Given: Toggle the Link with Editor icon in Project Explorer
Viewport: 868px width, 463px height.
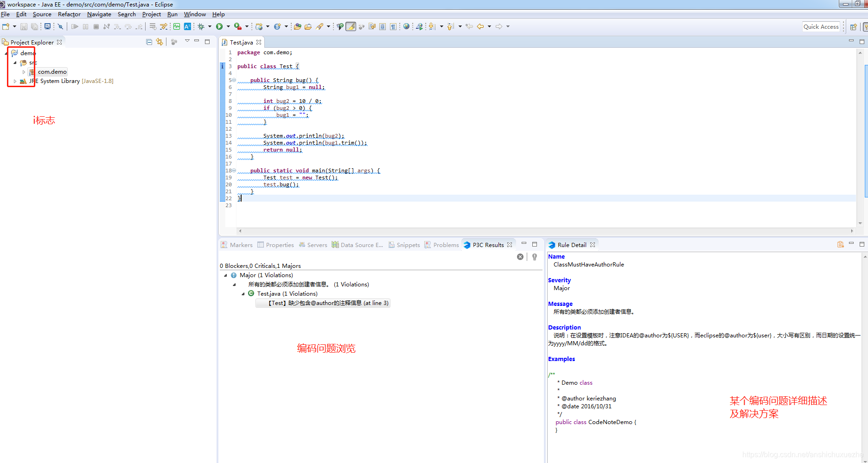Looking at the screenshot, I should pyautogui.click(x=160, y=42).
